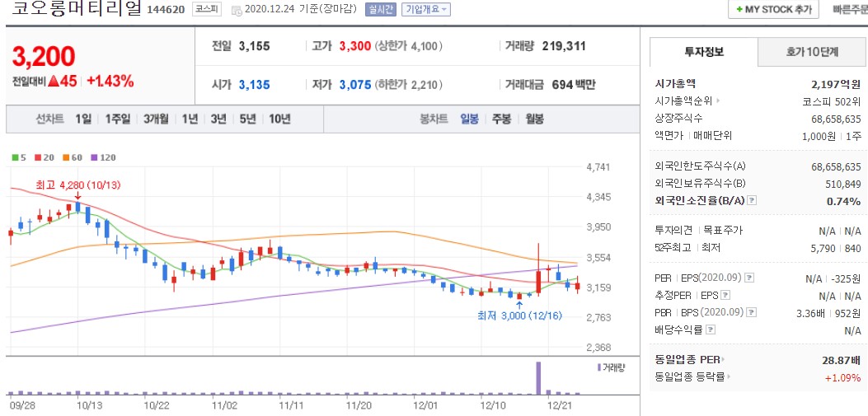This screenshot has height=416, width=868.
Task: Open help icon next to PER EPS(2020.09)
Action: point(749,278)
